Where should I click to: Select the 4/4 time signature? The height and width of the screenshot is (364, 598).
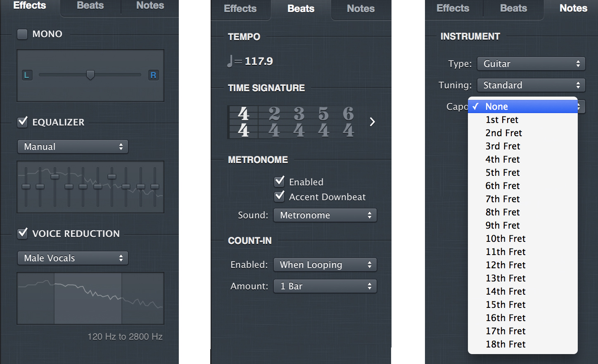(243, 122)
